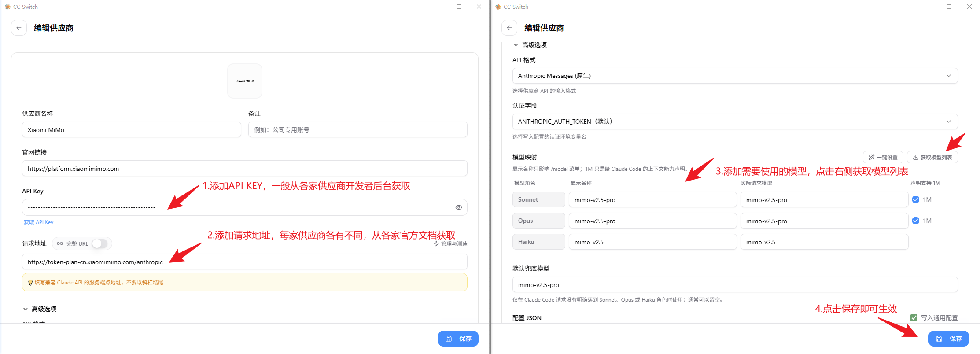This screenshot has width=980, height=354.
Task: Maximize the left CC Switch window
Action: point(459,7)
